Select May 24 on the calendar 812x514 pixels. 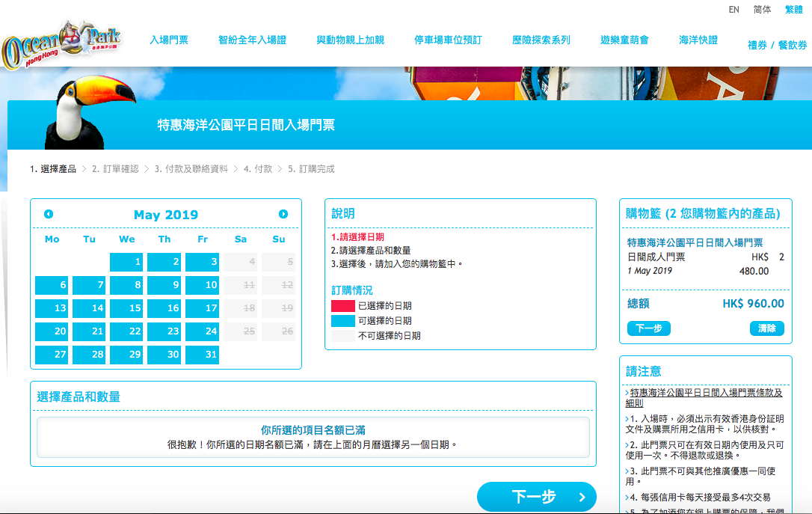point(202,331)
